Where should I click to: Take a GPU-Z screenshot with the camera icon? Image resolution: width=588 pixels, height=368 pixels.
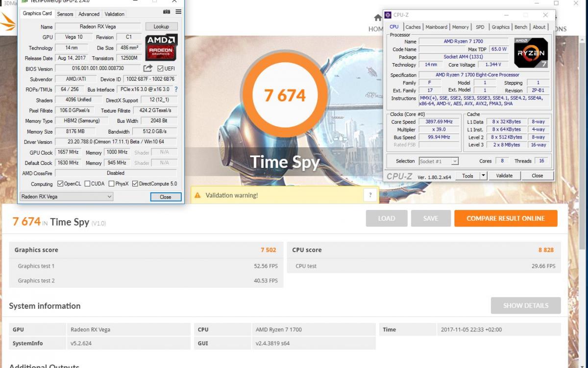(x=167, y=12)
